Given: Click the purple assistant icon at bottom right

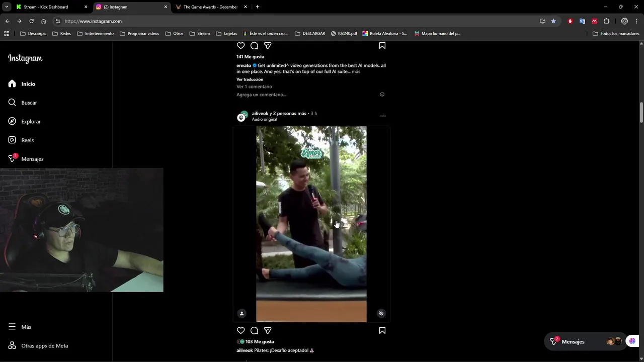Looking at the screenshot, I should tap(632, 341).
